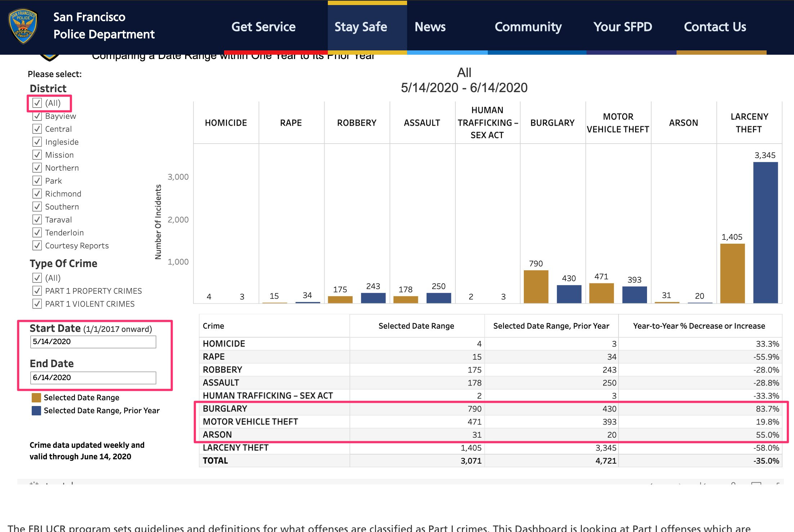This screenshot has height=532, width=794.
Task: Click the gold Selected Date Range swatch
Action: 36,397
